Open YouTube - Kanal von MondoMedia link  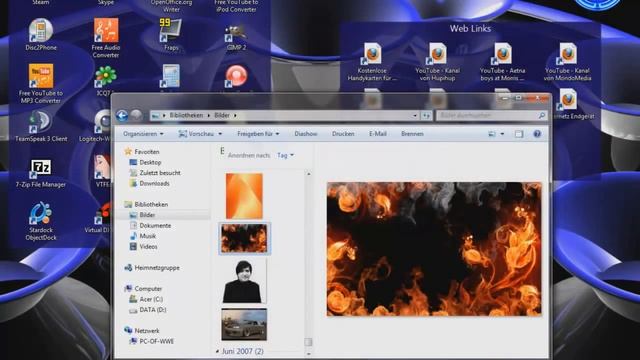[567, 62]
